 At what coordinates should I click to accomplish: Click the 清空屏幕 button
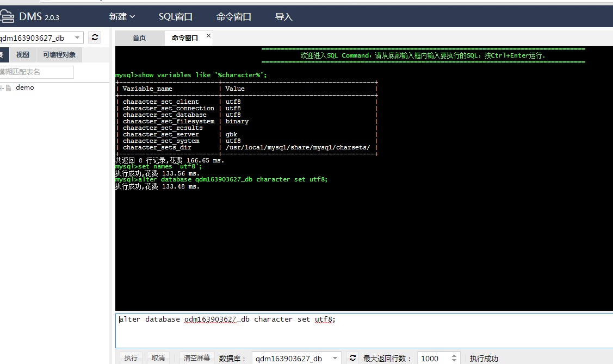(x=197, y=357)
